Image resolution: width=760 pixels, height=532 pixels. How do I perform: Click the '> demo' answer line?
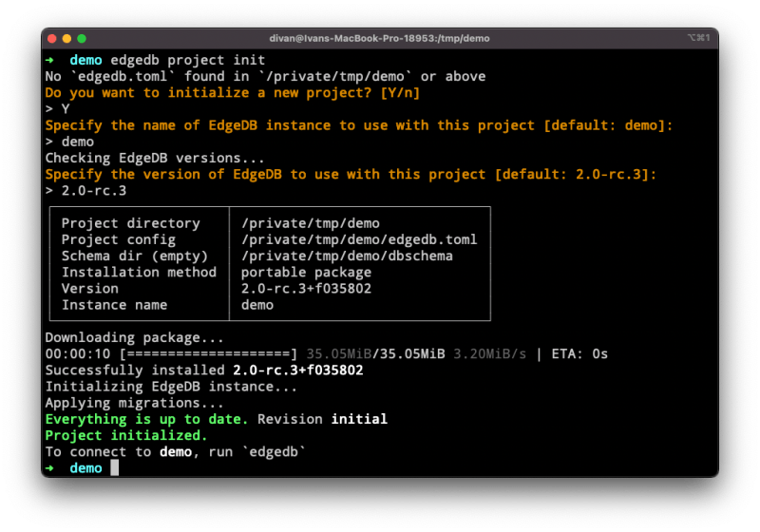[69, 142]
